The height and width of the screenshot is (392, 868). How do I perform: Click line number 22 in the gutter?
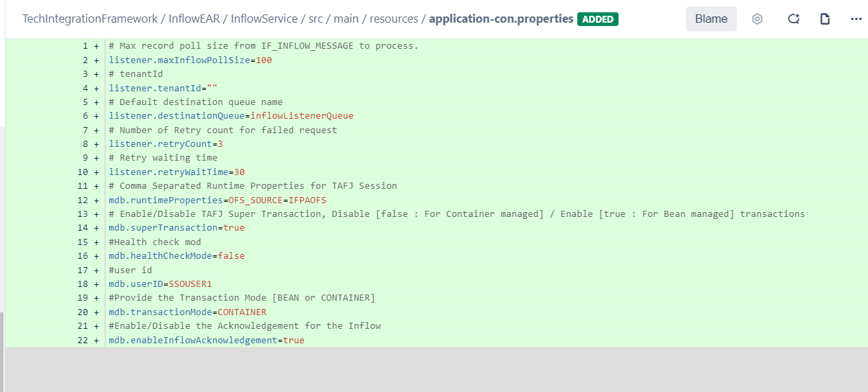point(82,340)
